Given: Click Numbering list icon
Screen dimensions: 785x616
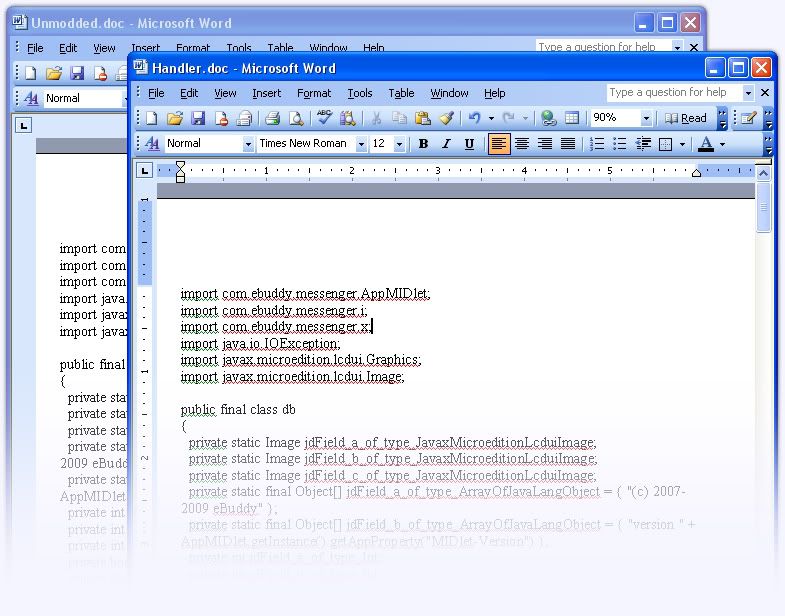Looking at the screenshot, I should click(597, 144).
